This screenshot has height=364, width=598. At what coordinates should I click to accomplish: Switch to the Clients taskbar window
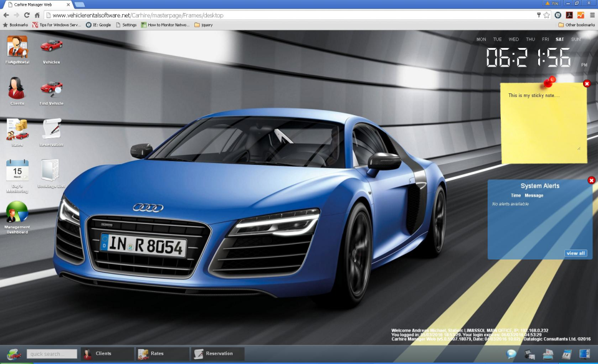click(108, 353)
